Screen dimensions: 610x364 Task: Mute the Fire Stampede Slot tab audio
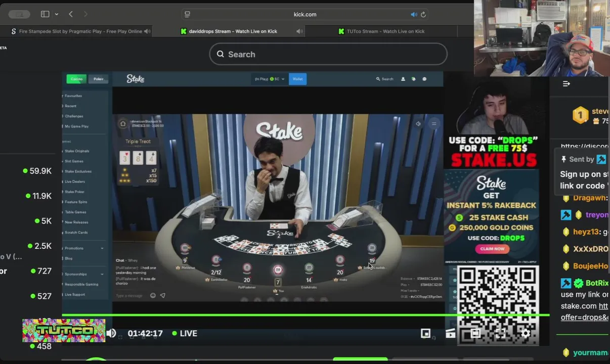tap(147, 31)
